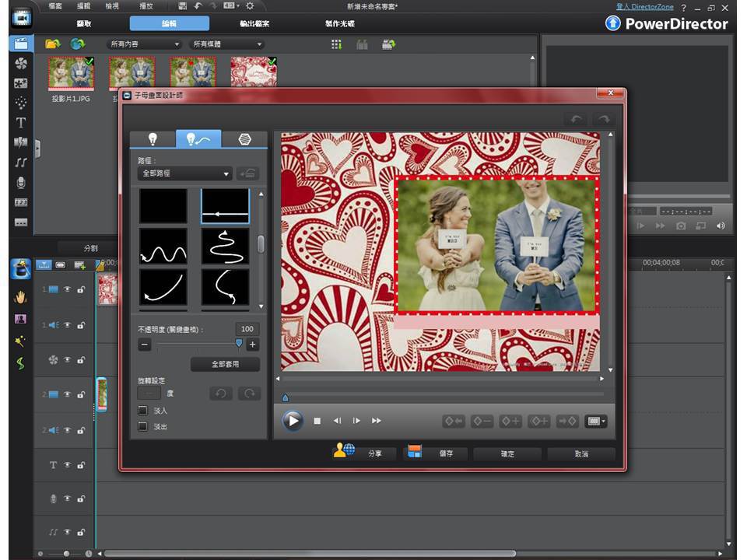747x560 pixels.
Task: Open the Media Room clapboard icon
Action: pos(21,44)
